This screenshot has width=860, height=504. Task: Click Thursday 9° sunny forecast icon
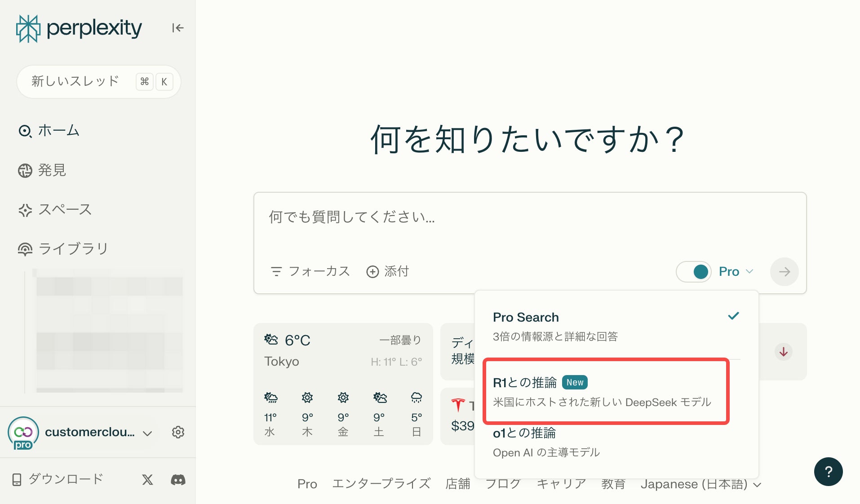[x=307, y=398]
